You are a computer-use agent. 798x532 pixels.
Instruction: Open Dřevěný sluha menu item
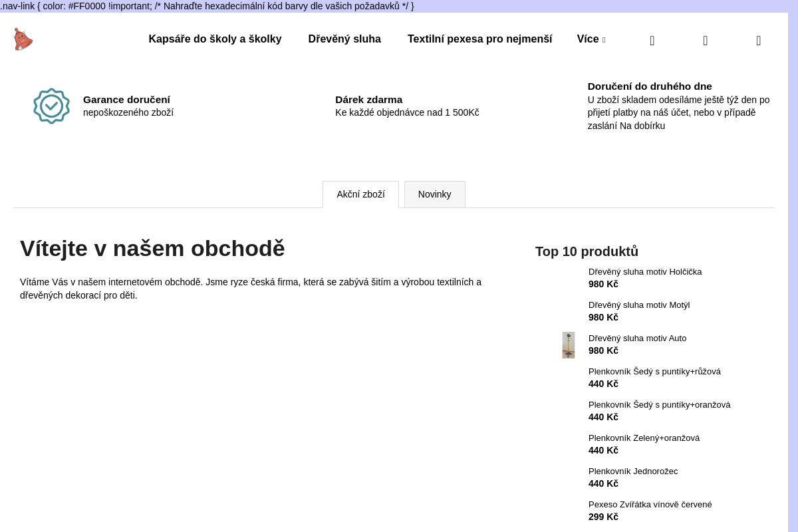coord(344,39)
